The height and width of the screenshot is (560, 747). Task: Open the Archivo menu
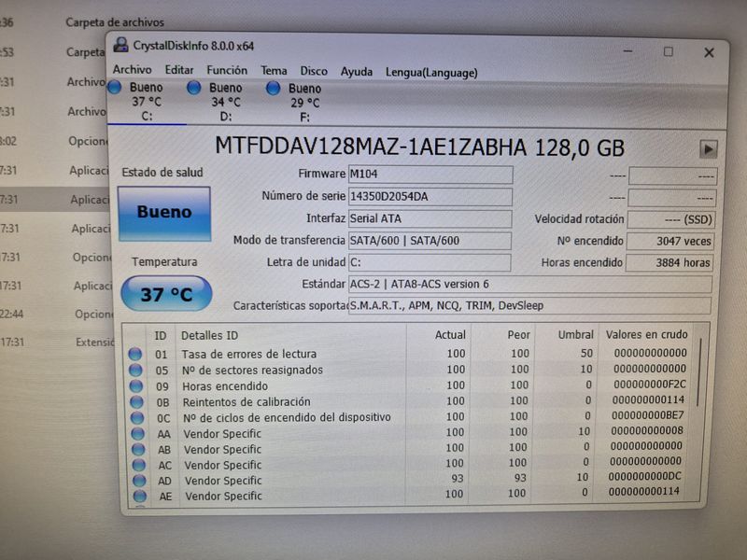[x=132, y=69]
